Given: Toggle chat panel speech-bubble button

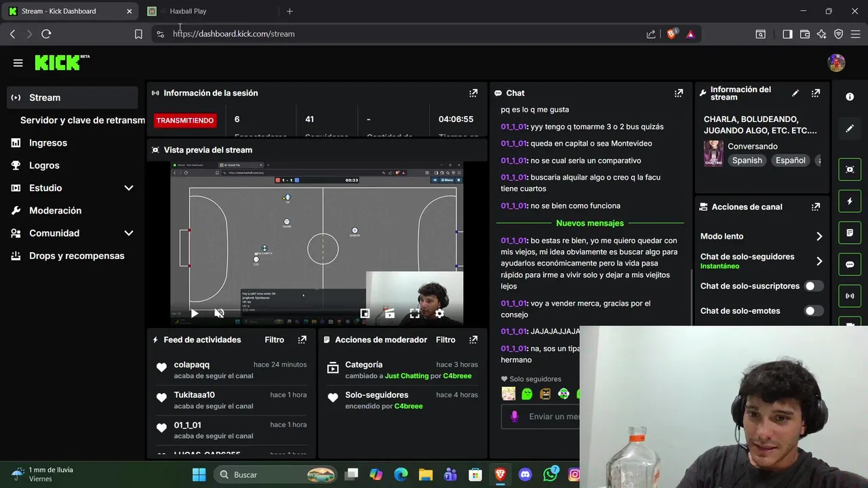Looking at the screenshot, I should 850,264.
